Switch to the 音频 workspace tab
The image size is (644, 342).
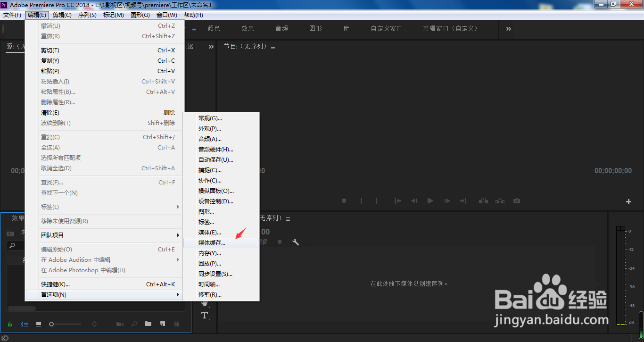click(281, 28)
